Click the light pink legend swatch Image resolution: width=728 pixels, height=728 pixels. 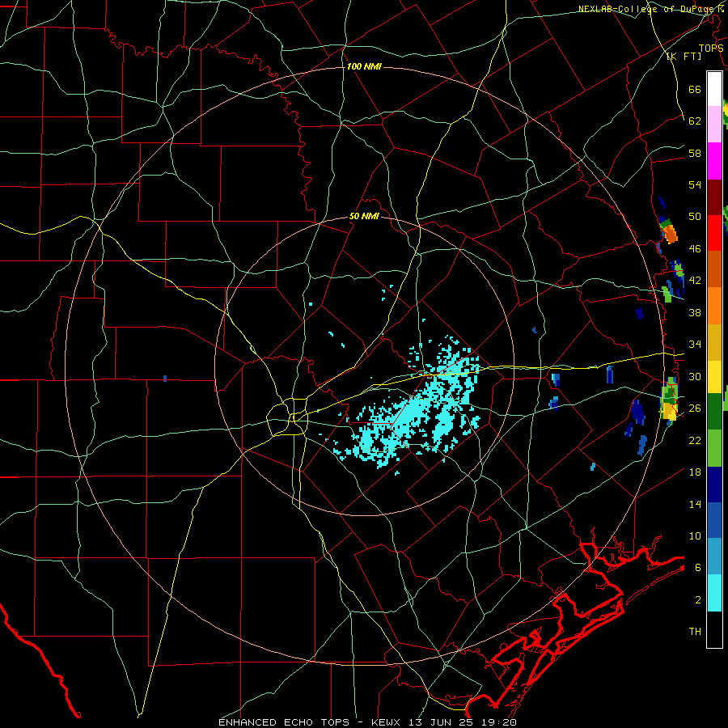pos(714,125)
